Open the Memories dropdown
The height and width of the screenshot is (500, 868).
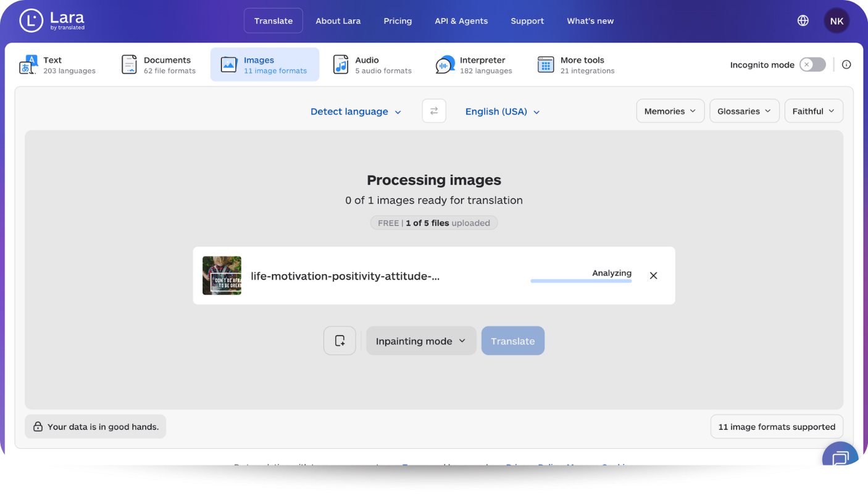(x=670, y=111)
